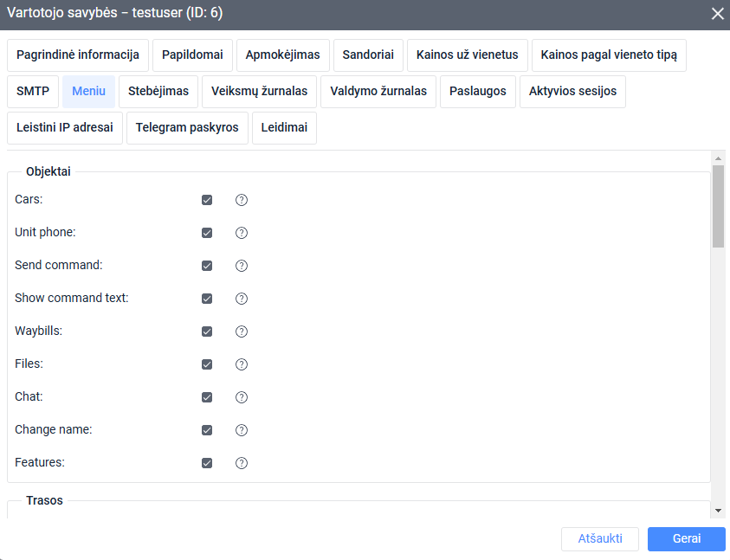
Task: Click the question mark next to Files
Action: point(242,364)
